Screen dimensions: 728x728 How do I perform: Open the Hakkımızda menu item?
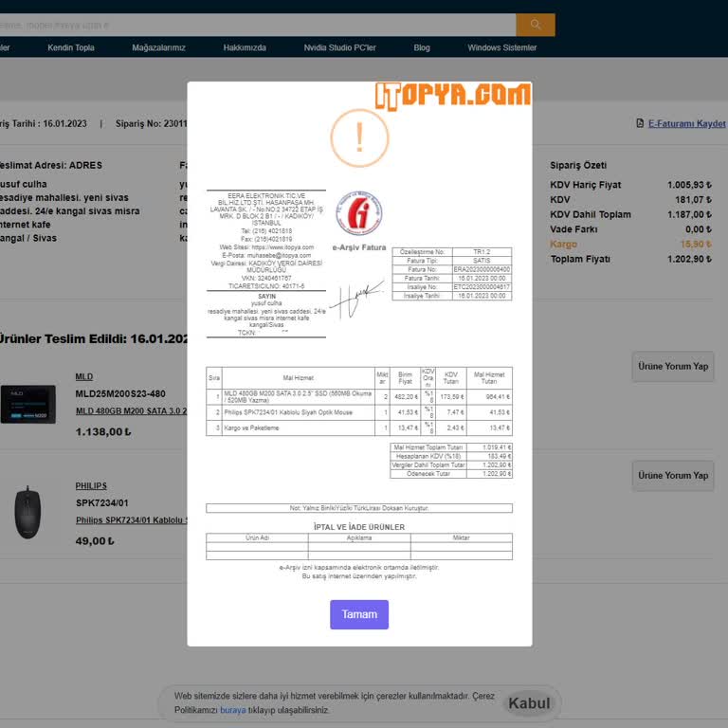tap(245, 47)
